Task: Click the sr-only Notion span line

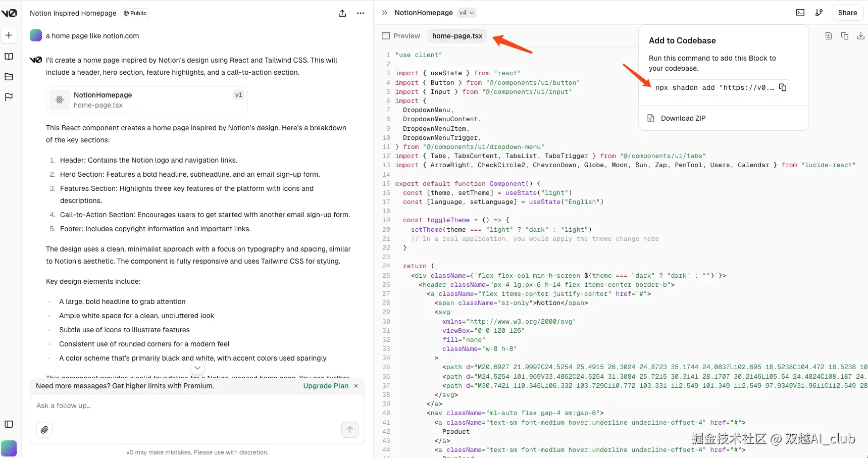Action: coord(511,303)
